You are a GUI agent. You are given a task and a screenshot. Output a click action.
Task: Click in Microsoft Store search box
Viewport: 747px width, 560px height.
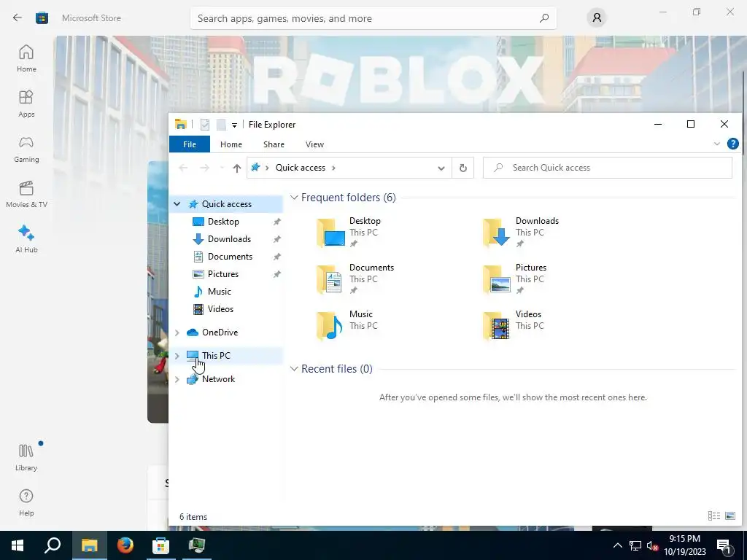[x=373, y=18]
